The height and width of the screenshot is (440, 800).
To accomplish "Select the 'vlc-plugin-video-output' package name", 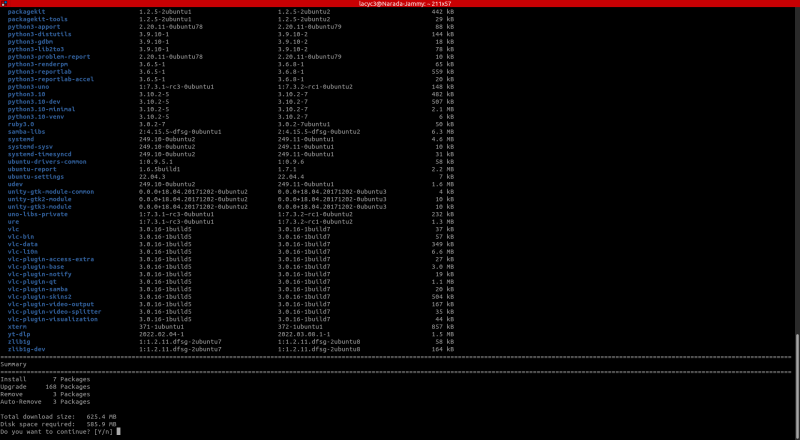I will (49, 304).
